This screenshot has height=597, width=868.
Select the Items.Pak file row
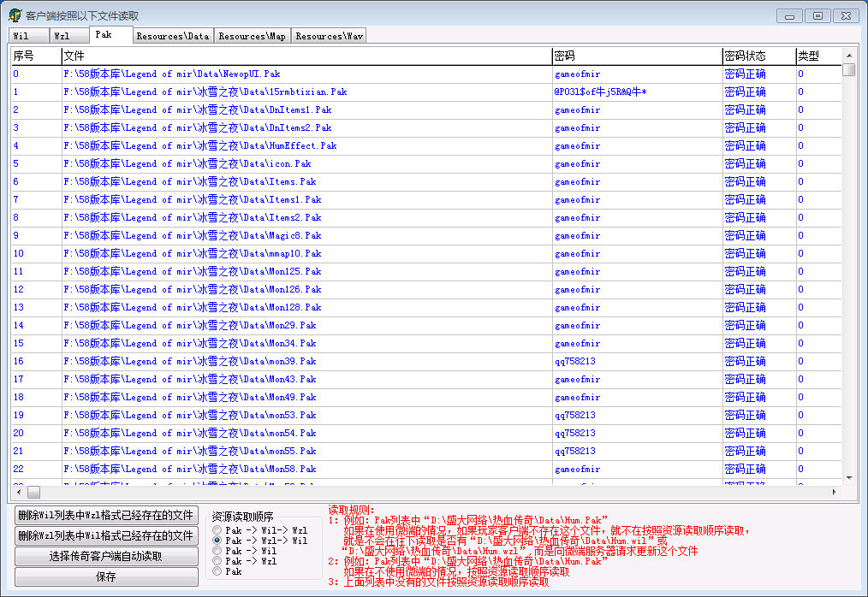pos(426,181)
